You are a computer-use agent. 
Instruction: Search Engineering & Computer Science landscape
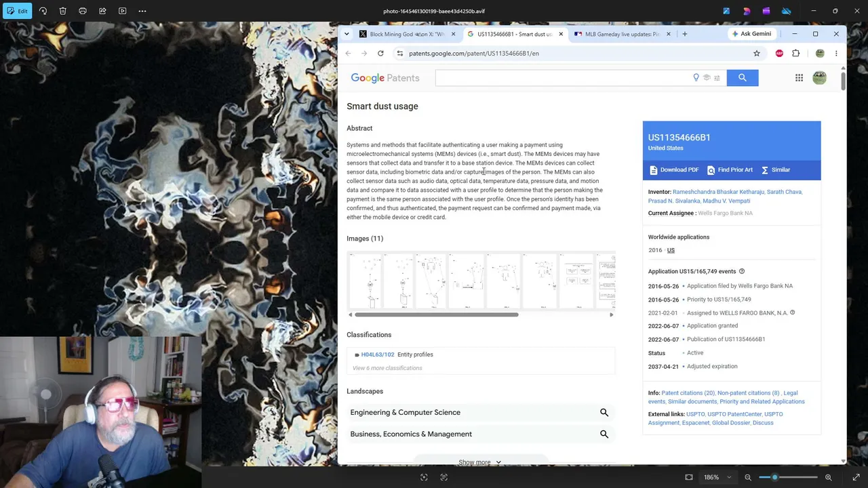604,413
